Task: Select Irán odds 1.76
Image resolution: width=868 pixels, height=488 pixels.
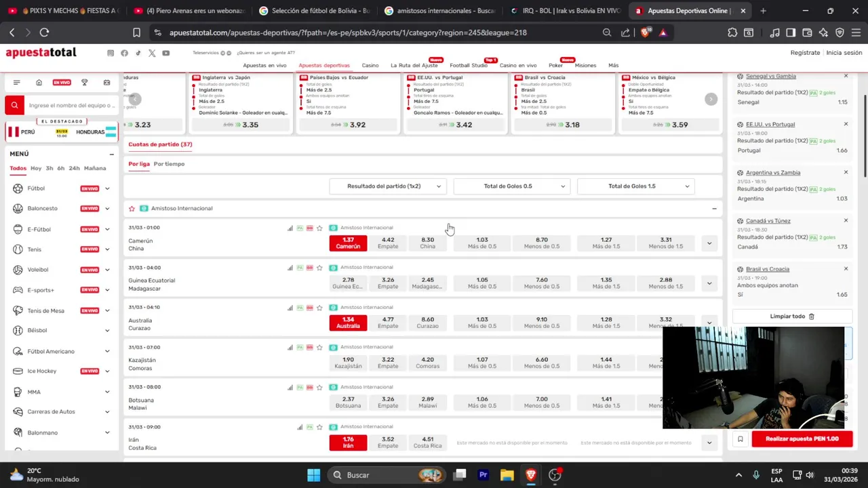Action: [348, 442]
